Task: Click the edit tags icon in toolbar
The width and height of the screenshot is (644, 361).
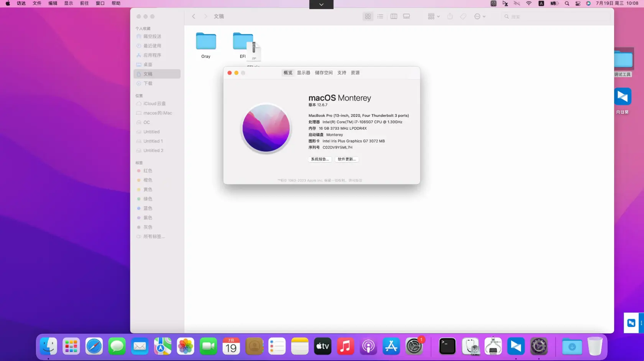Action: [463, 16]
